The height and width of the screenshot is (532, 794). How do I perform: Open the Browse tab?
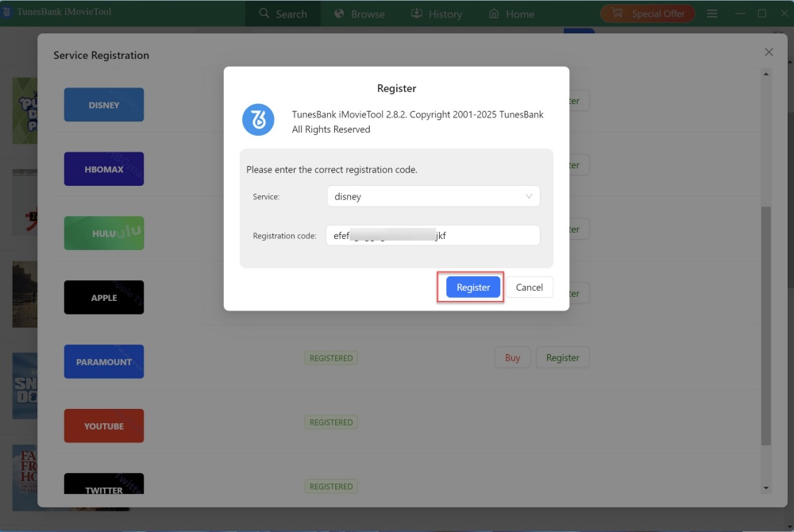tap(359, 13)
